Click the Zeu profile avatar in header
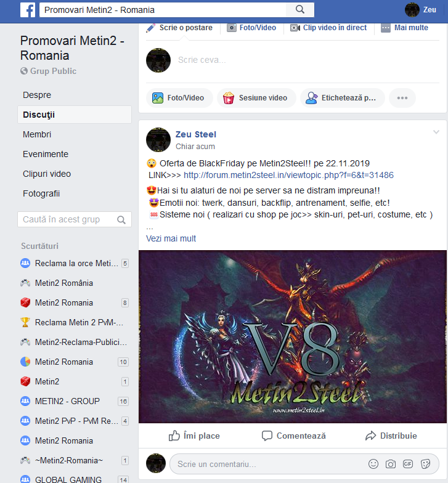Image resolution: width=448 pixels, height=483 pixels. (x=412, y=10)
